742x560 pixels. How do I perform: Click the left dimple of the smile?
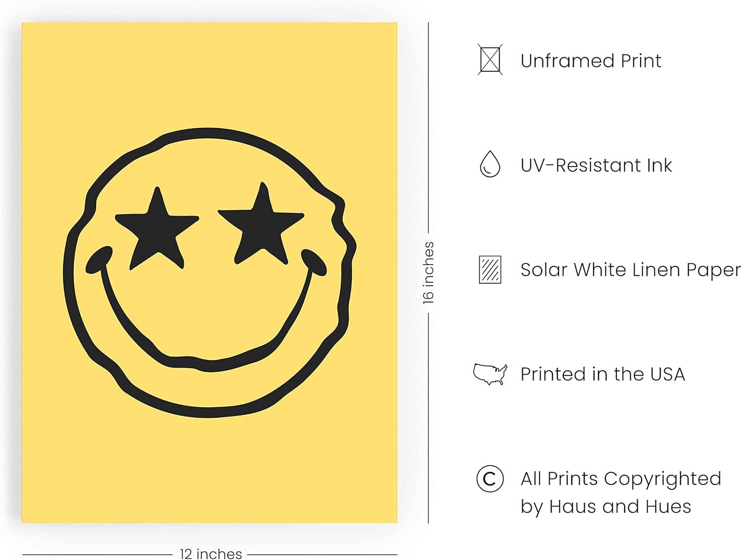(98, 259)
